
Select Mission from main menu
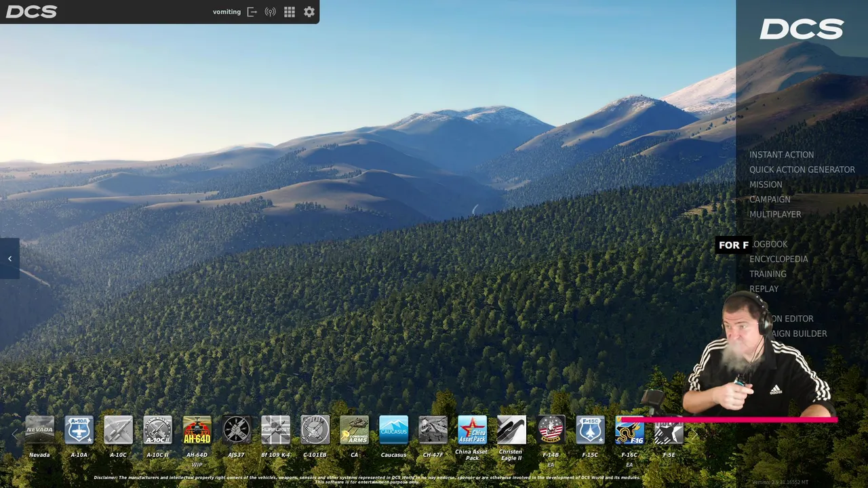(x=766, y=184)
